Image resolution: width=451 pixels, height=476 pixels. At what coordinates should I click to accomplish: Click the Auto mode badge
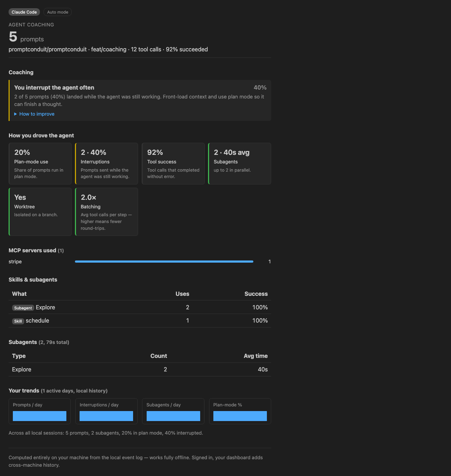pyautogui.click(x=57, y=12)
